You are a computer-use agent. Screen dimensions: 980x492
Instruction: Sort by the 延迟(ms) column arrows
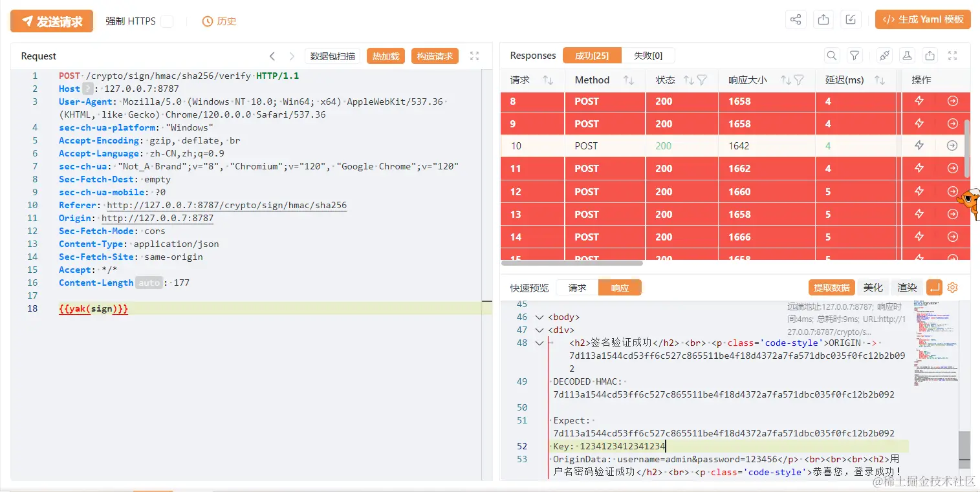[879, 80]
